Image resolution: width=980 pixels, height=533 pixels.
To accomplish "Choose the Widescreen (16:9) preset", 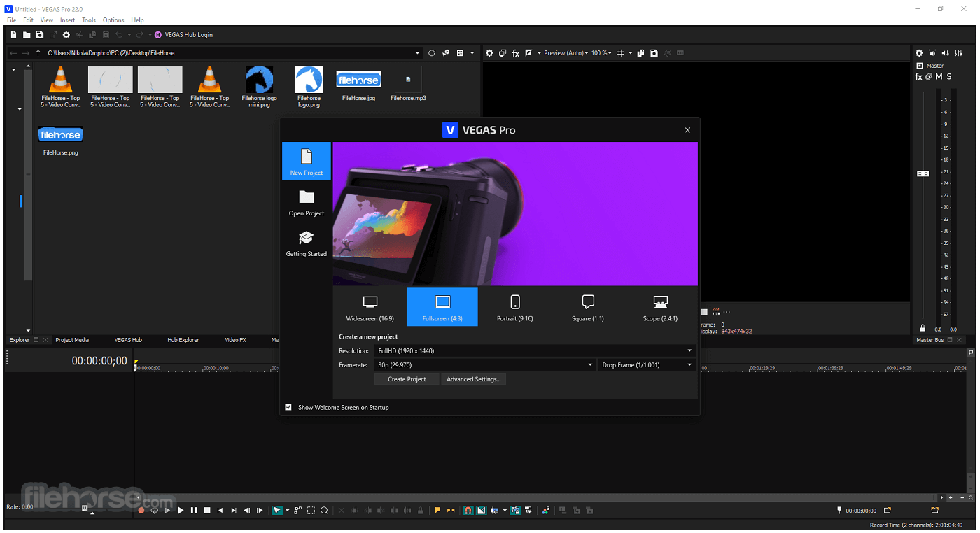I will [370, 307].
